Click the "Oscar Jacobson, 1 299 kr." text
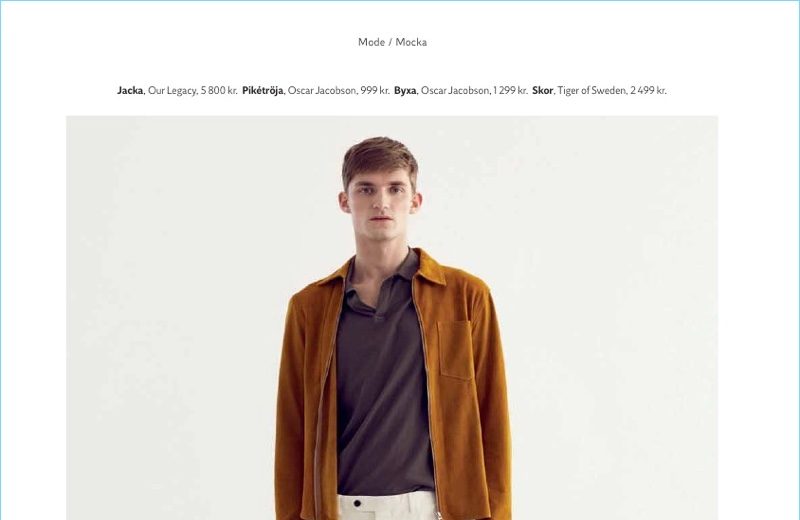The image size is (800, 520). pyautogui.click(x=474, y=91)
